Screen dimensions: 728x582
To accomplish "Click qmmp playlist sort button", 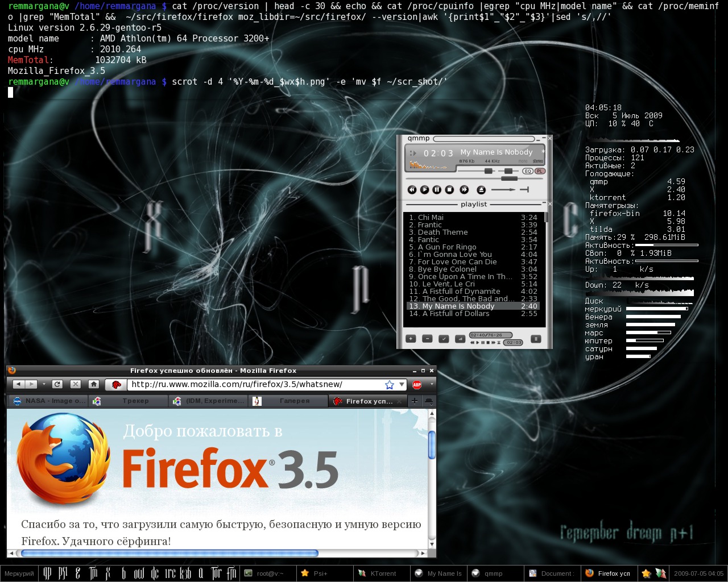I will click(x=460, y=339).
